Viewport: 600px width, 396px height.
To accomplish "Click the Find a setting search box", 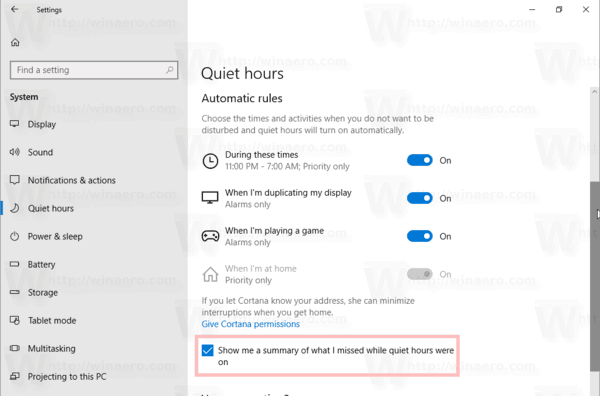I will pyautogui.click(x=94, y=70).
